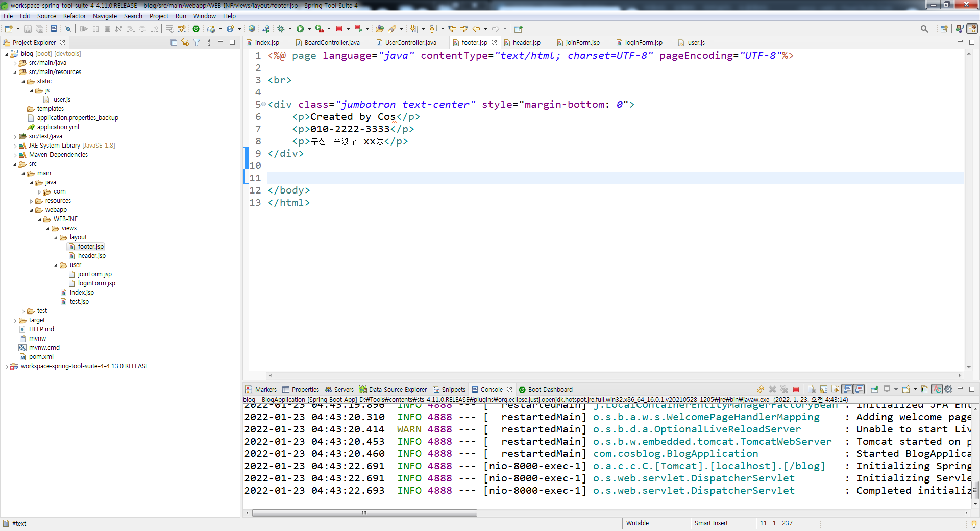
Task: Click the editor horizontal scrollbar right arrow
Action: (960, 375)
